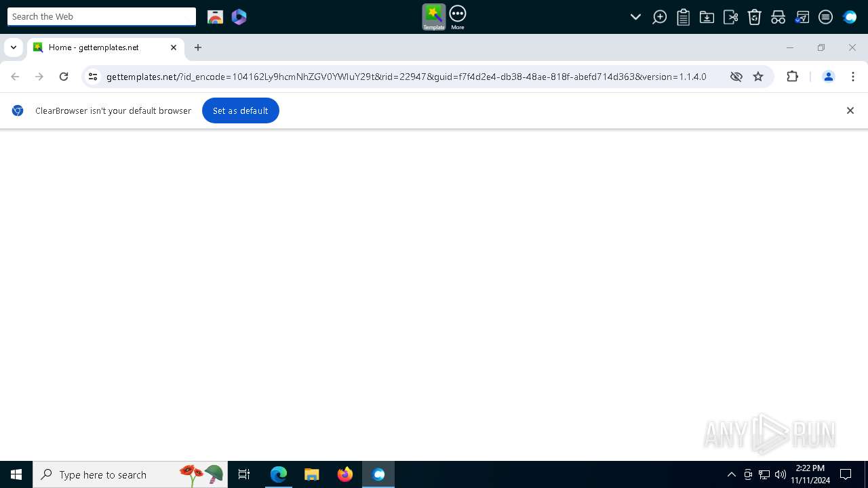Open the Windows Start menu

point(16,474)
